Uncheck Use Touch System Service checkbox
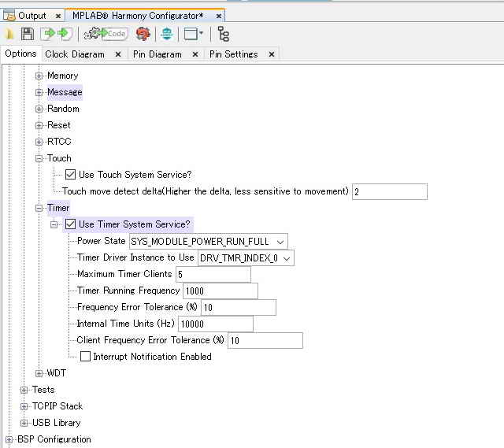Image resolution: width=504 pixels, height=448 pixels. (x=71, y=175)
